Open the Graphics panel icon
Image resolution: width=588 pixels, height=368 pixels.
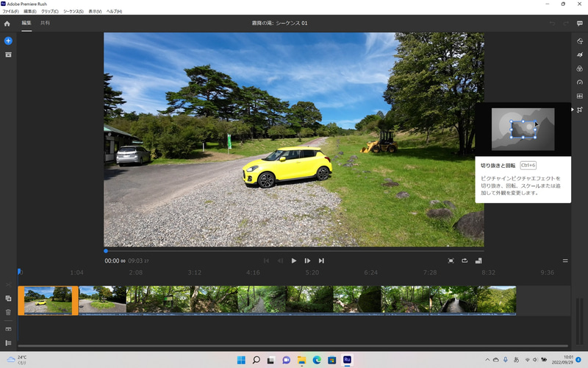[x=580, y=41]
